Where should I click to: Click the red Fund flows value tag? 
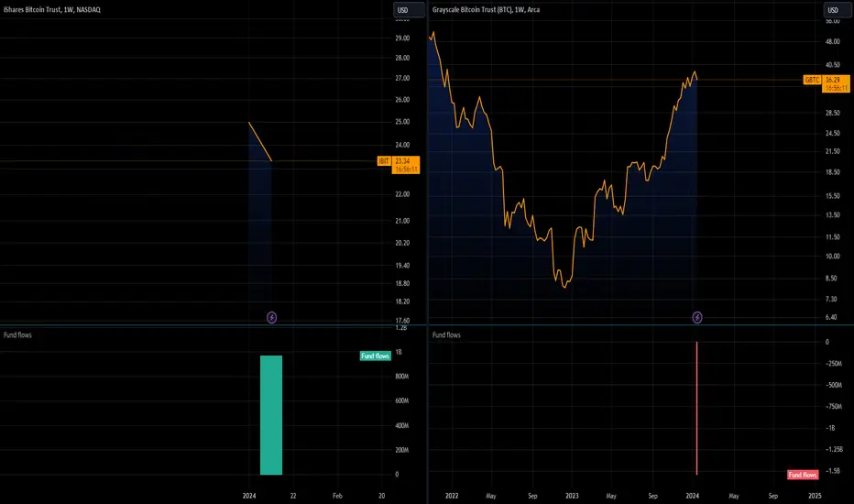coord(803,475)
